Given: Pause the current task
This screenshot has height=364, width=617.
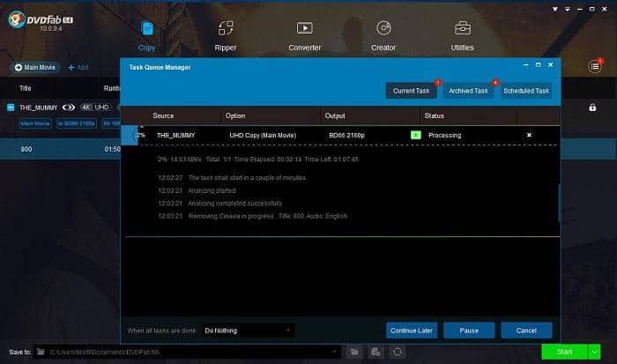Looking at the screenshot, I should tap(469, 331).
